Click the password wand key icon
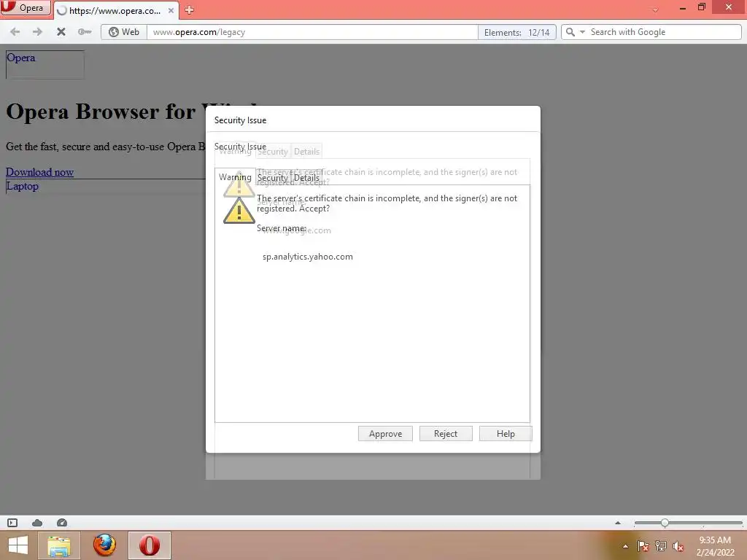The height and width of the screenshot is (560, 747). coord(85,32)
